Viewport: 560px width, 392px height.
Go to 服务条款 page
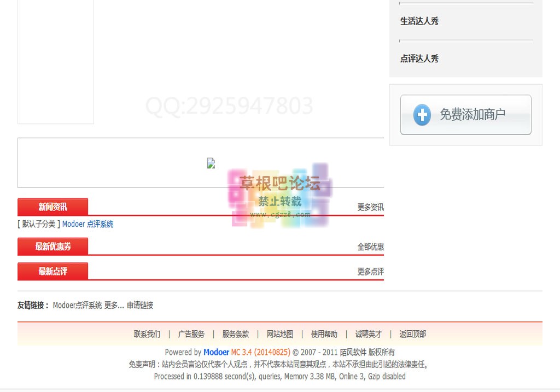click(236, 334)
